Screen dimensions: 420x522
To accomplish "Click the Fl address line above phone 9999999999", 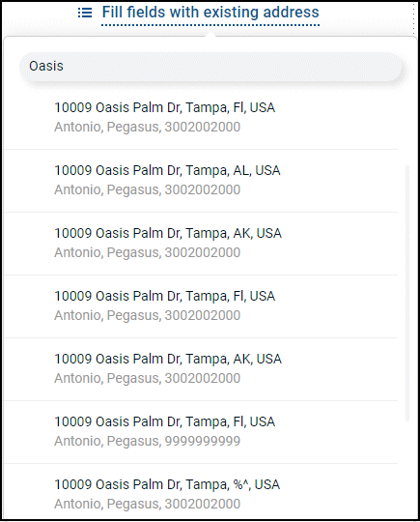I will [x=164, y=421].
